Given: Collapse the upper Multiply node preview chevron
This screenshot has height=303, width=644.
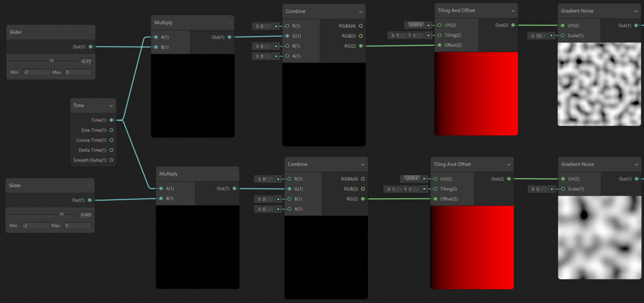Looking at the screenshot, I should [x=229, y=23].
